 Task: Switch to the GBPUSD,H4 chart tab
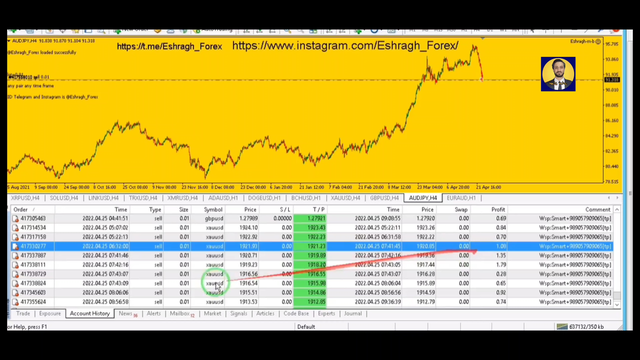tap(384, 198)
